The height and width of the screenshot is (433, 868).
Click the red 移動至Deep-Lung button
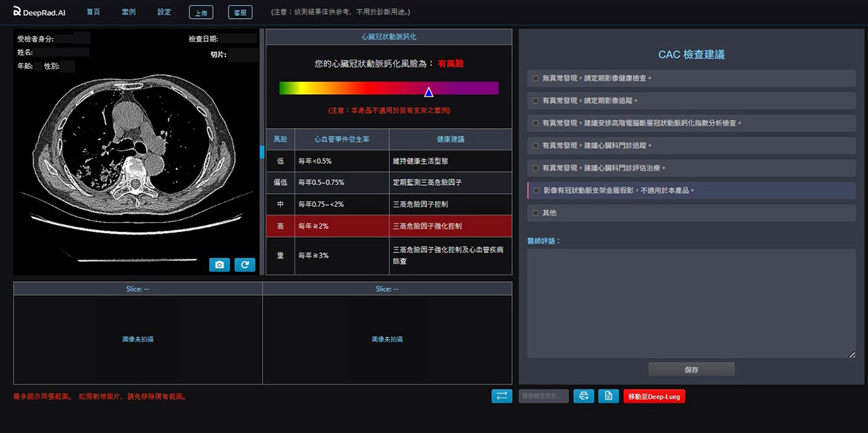[654, 396]
